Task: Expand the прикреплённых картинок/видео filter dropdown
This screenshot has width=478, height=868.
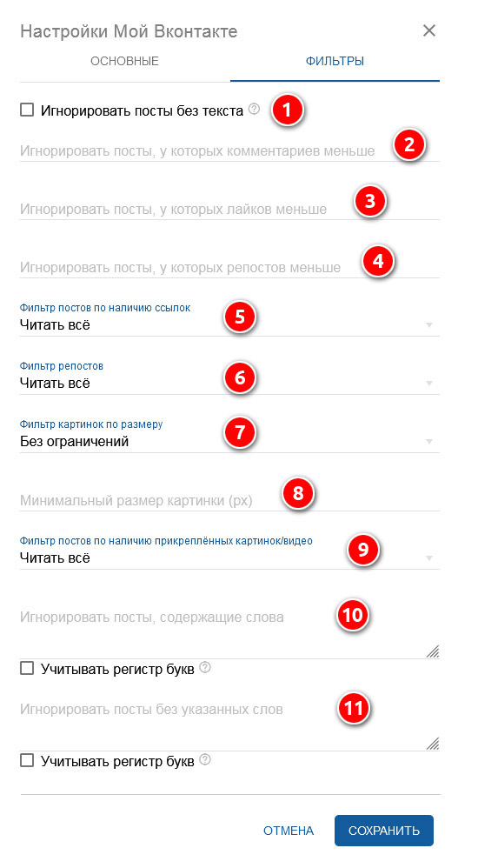Action: click(x=229, y=558)
